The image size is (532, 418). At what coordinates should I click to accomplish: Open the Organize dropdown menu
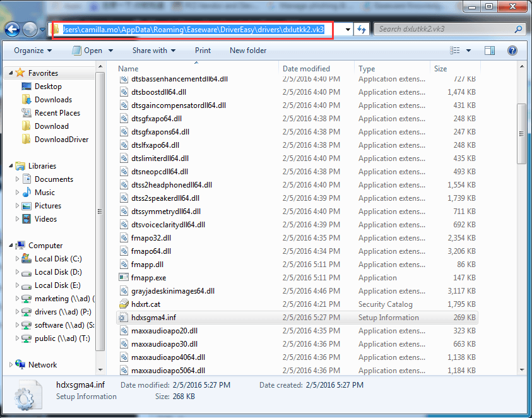pyautogui.click(x=33, y=51)
